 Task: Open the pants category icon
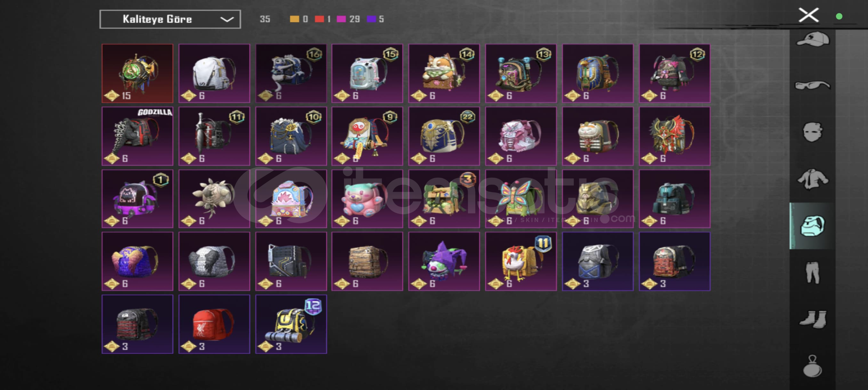[x=813, y=272]
